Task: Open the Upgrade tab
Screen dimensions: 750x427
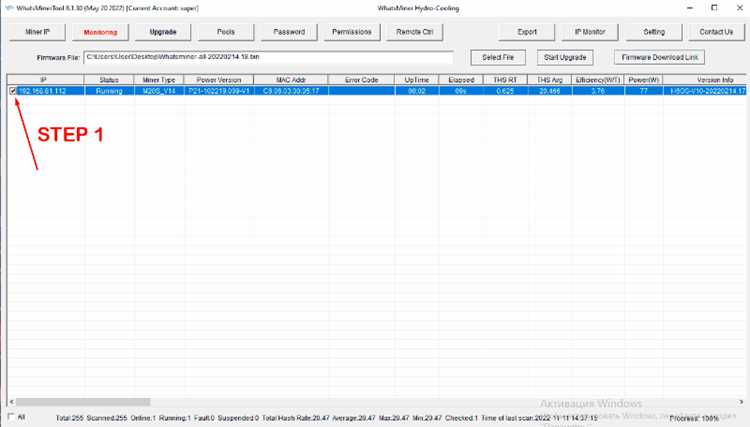Action: [163, 32]
